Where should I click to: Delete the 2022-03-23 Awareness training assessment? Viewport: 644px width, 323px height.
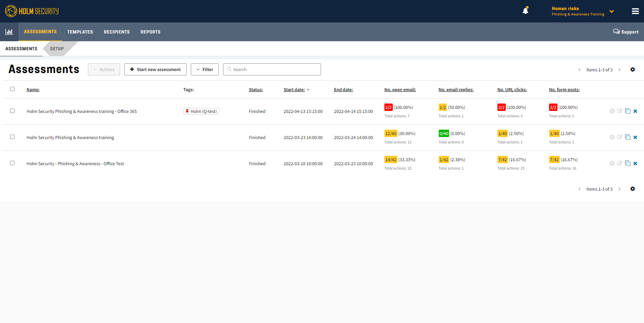(635, 137)
